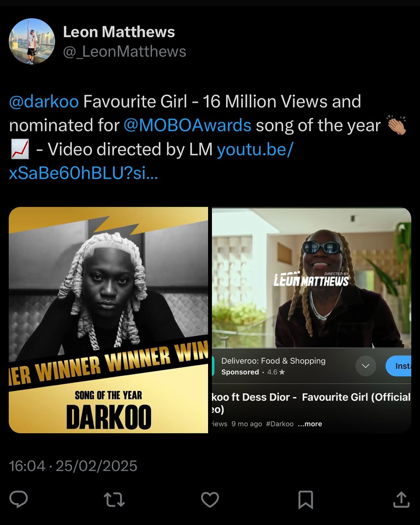
Task: Tap the repost arrows icon
Action: [x=114, y=500]
